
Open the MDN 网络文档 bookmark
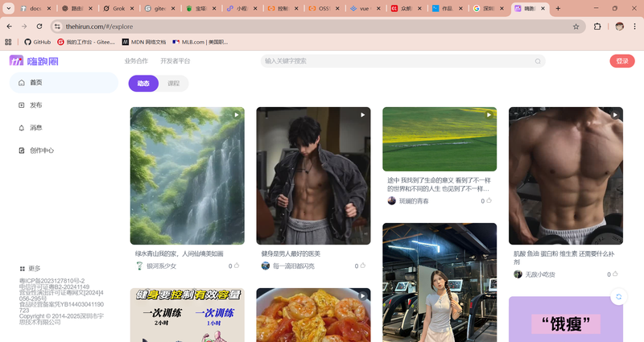point(144,42)
